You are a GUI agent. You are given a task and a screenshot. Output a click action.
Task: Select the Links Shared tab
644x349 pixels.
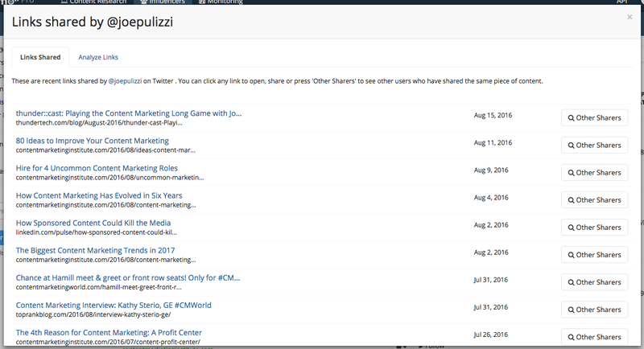point(40,57)
